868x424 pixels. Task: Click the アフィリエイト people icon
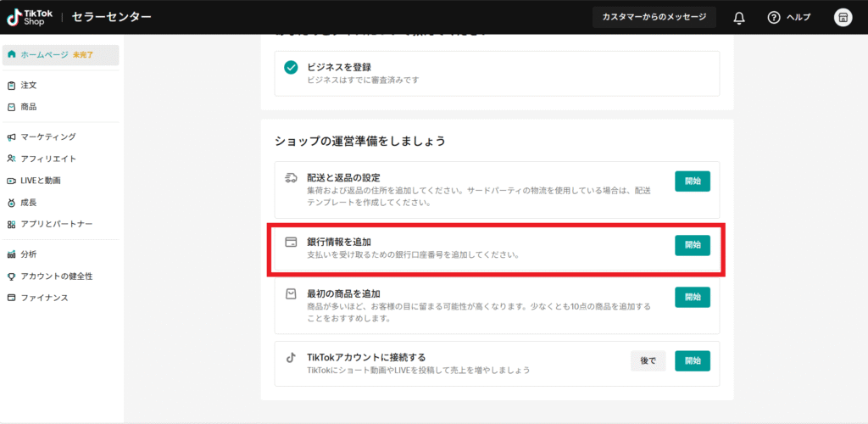(x=12, y=159)
